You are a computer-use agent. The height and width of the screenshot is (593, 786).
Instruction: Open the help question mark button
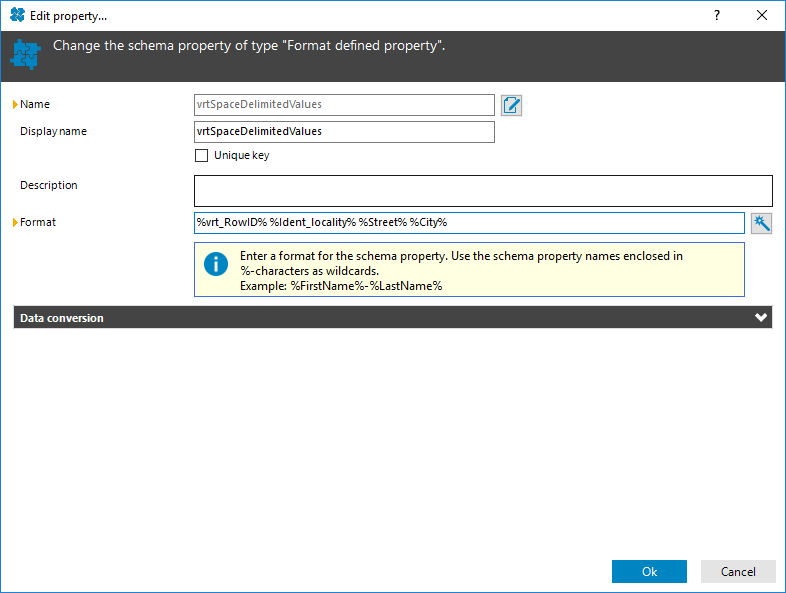coord(717,15)
